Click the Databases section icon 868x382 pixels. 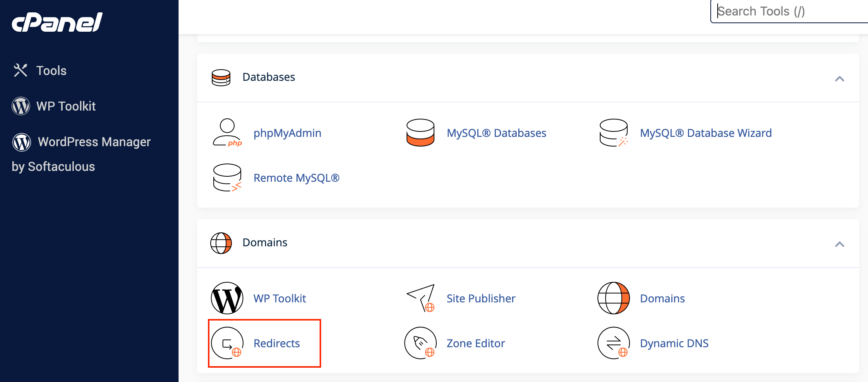coord(221,77)
